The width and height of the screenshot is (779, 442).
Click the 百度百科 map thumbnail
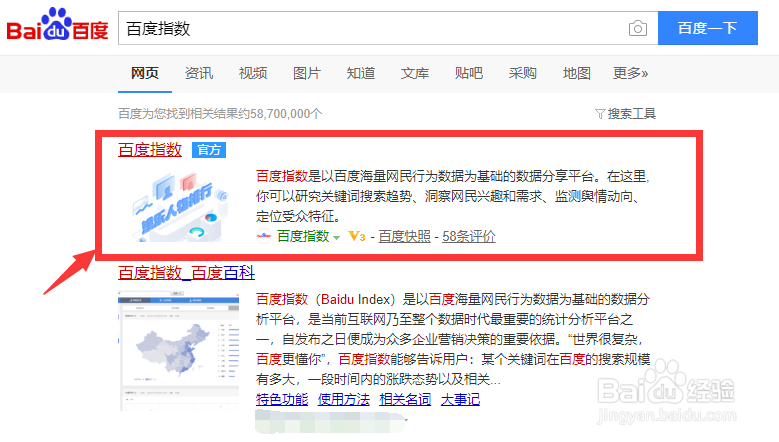[x=178, y=351]
